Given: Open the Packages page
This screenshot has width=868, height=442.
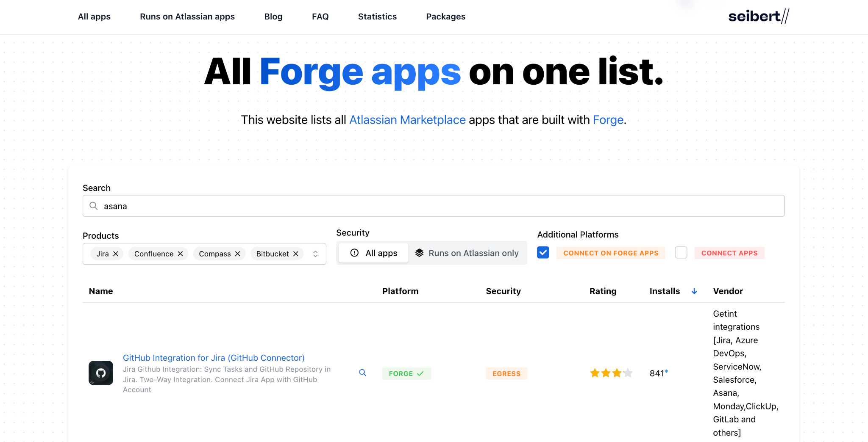Looking at the screenshot, I should click(446, 17).
